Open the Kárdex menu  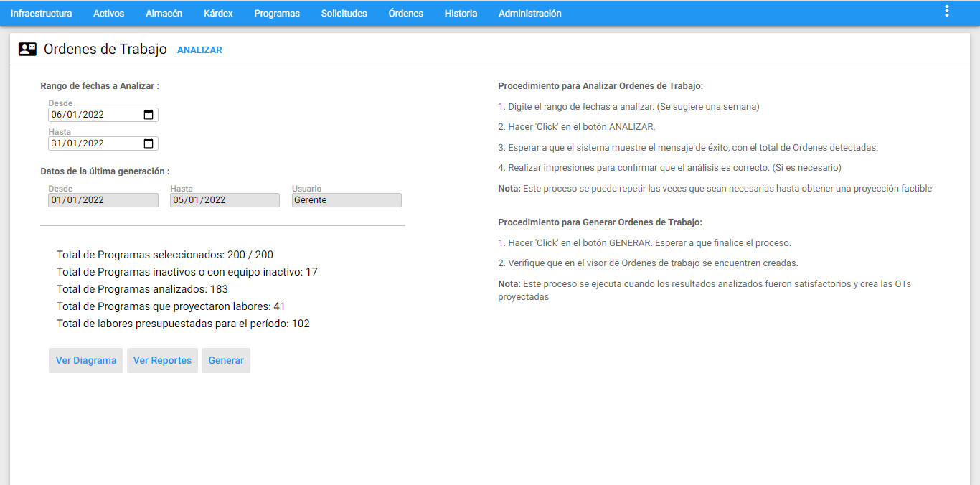(218, 13)
